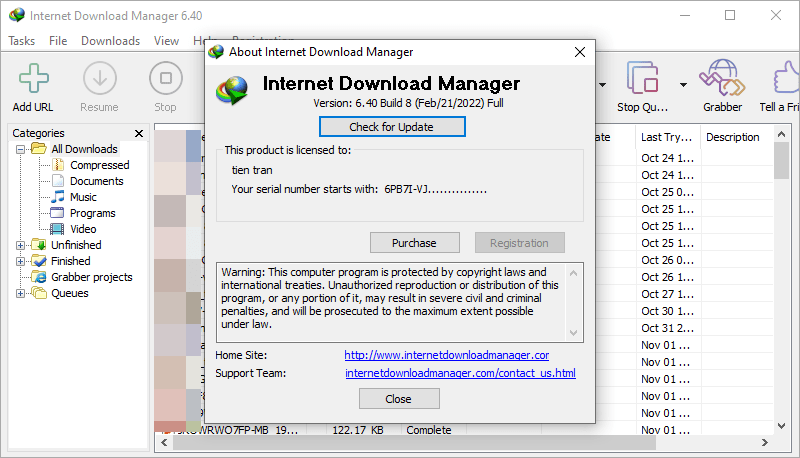The width and height of the screenshot is (800, 458).
Task: Open the File menu
Action: coord(58,41)
